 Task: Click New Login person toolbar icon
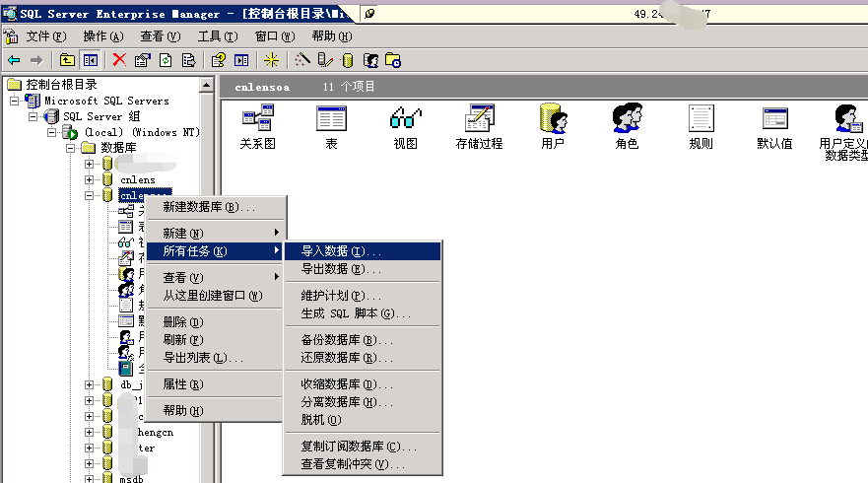[370, 60]
